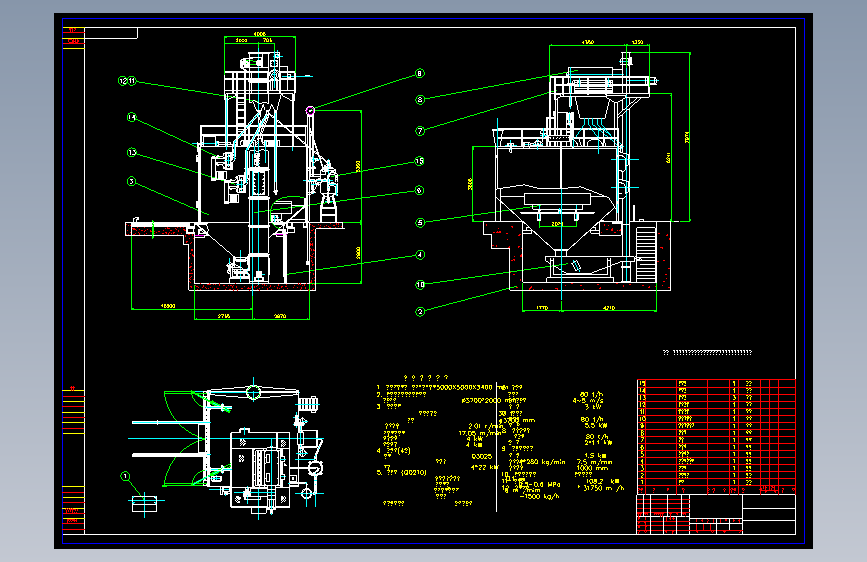Select the (Q0210) note text
Viewport: 867px width, 562px height.
point(414,473)
